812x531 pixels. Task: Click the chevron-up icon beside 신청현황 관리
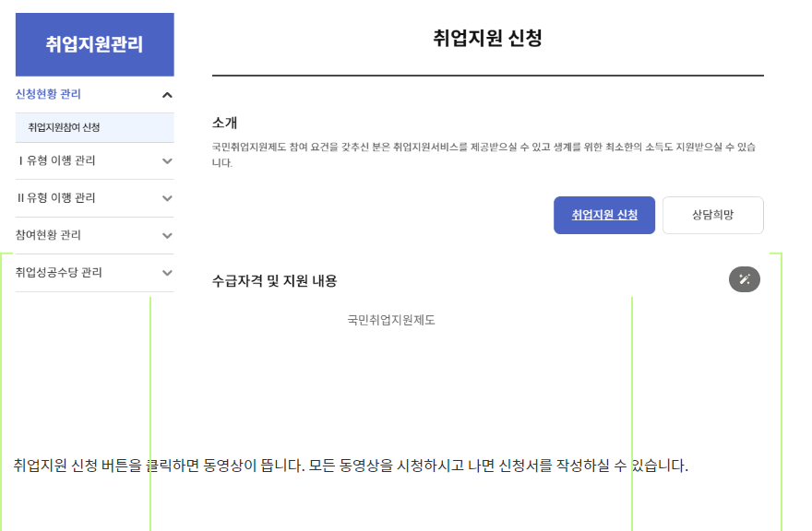point(167,94)
